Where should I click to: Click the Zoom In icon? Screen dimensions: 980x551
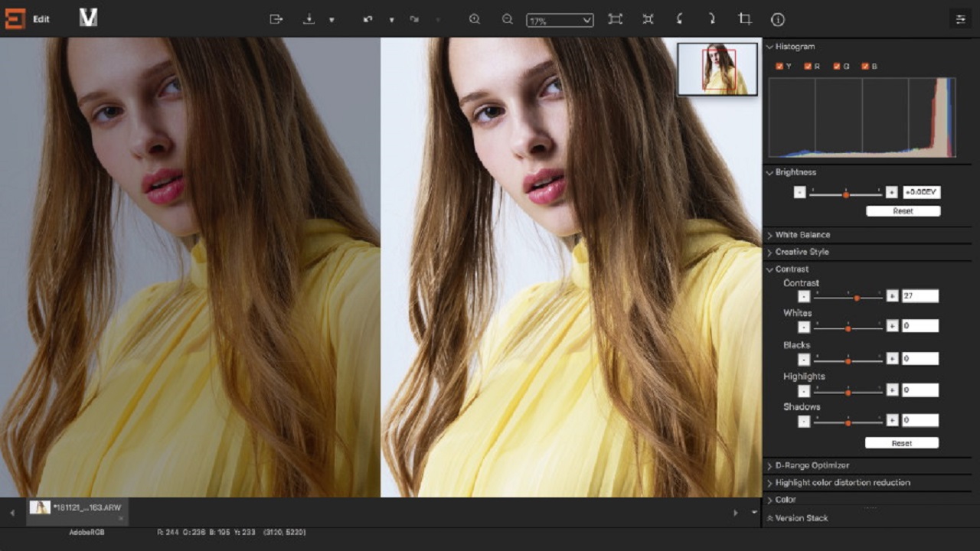[x=475, y=19]
